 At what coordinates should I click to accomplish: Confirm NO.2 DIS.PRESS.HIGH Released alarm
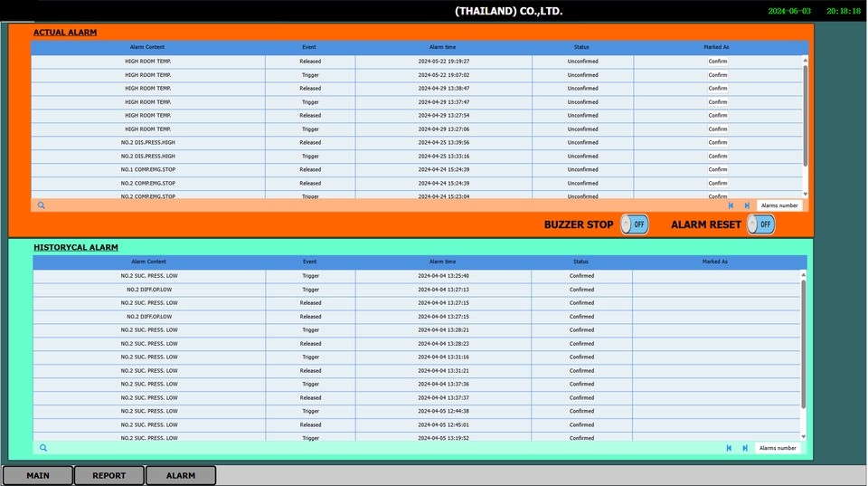point(717,142)
